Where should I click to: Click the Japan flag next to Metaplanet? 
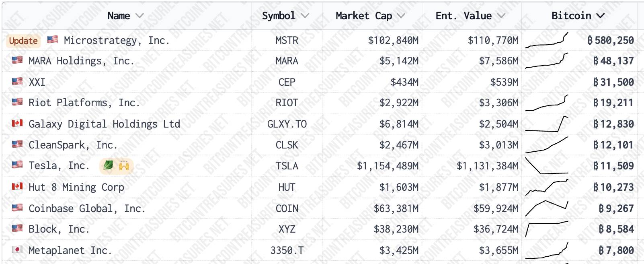(x=17, y=250)
